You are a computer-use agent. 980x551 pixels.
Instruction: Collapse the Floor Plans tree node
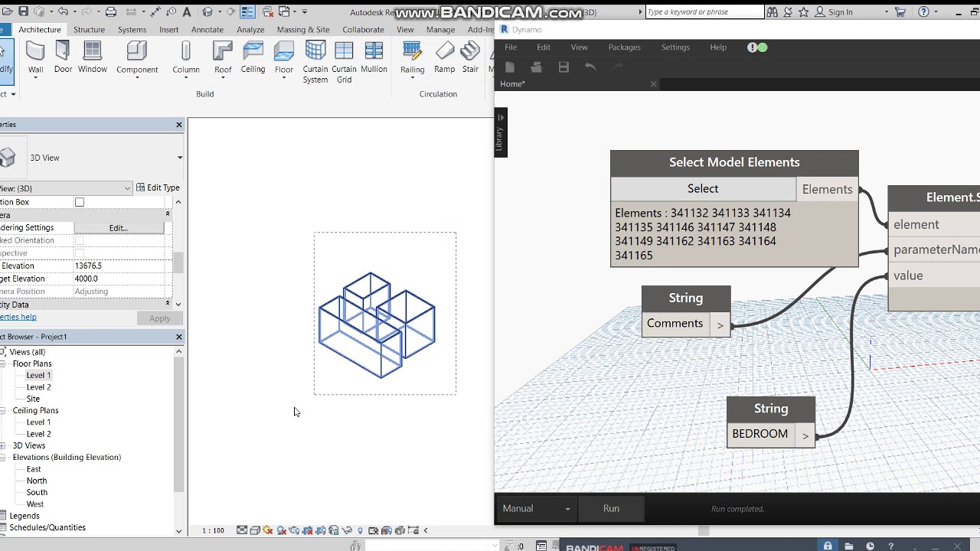[x=4, y=364]
